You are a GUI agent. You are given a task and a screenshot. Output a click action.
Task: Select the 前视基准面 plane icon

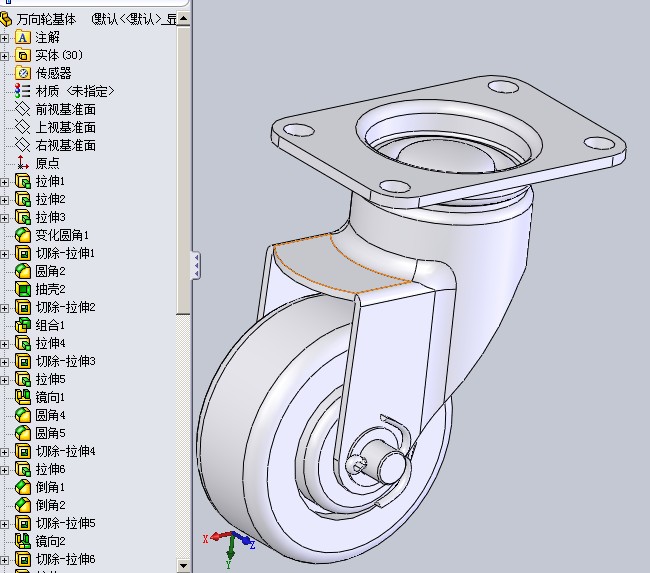23,109
